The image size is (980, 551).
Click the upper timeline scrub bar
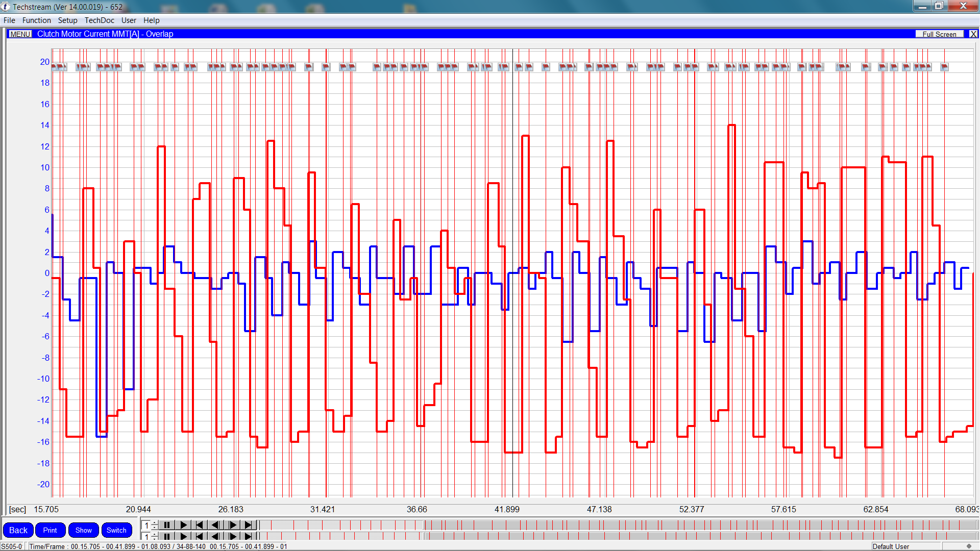pyautogui.click(x=612, y=525)
